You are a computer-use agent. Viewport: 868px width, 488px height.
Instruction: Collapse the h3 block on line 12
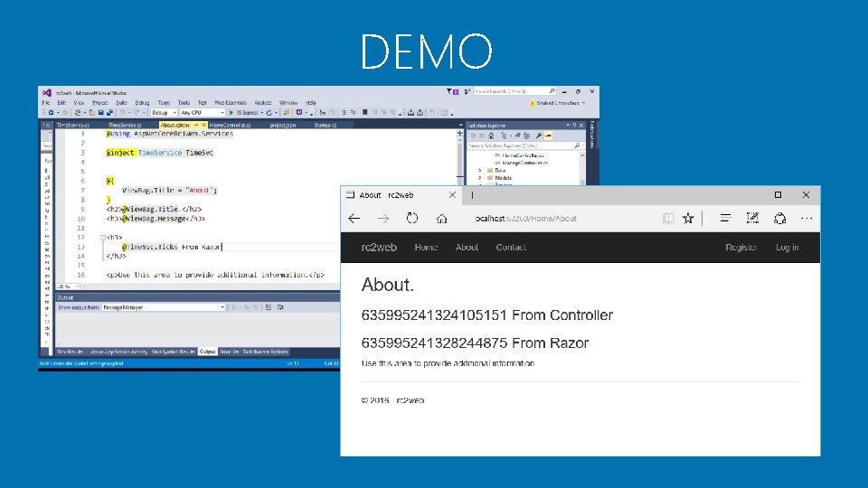click(103, 238)
